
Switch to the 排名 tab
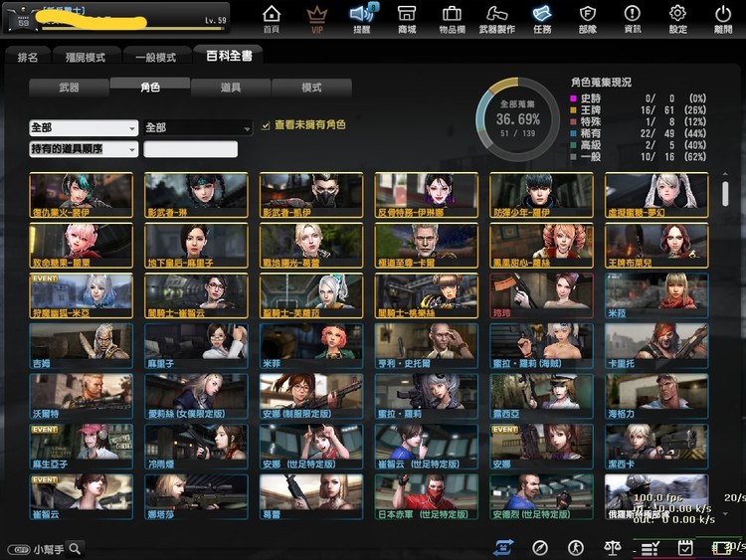coord(28,57)
